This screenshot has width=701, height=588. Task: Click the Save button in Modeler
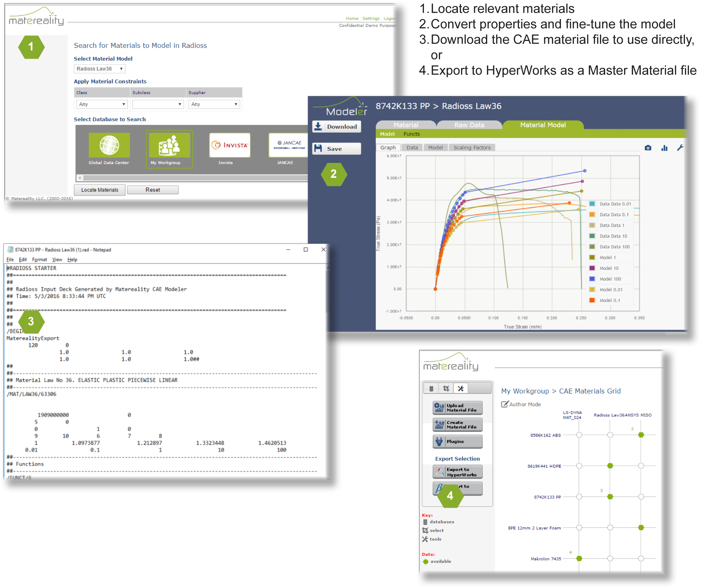pyautogui.click(x=336, y=149)
